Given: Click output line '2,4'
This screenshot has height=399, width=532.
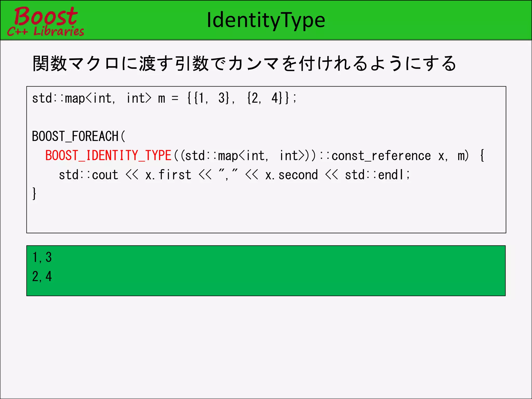Looking at the screenshot, I should tap(42, 276).
